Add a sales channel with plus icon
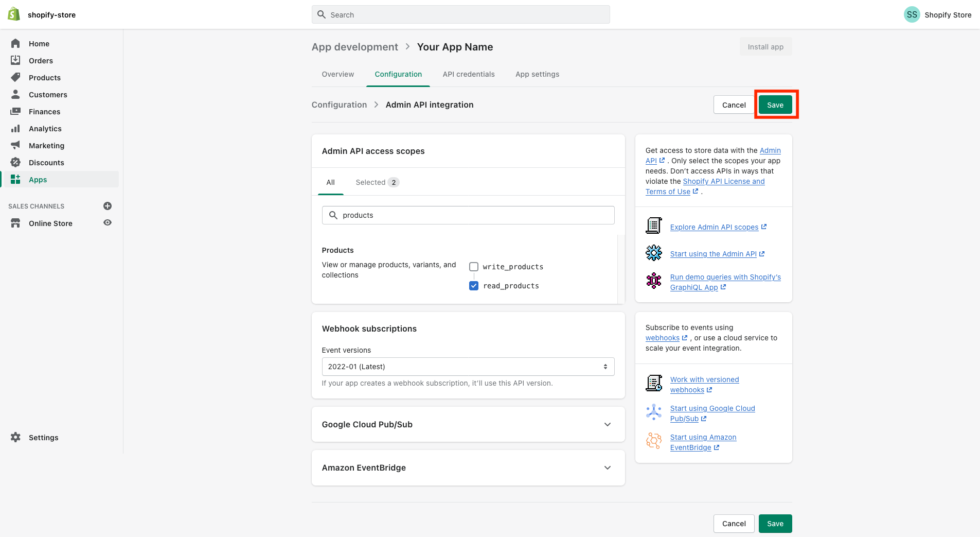 tap(108, 206)
